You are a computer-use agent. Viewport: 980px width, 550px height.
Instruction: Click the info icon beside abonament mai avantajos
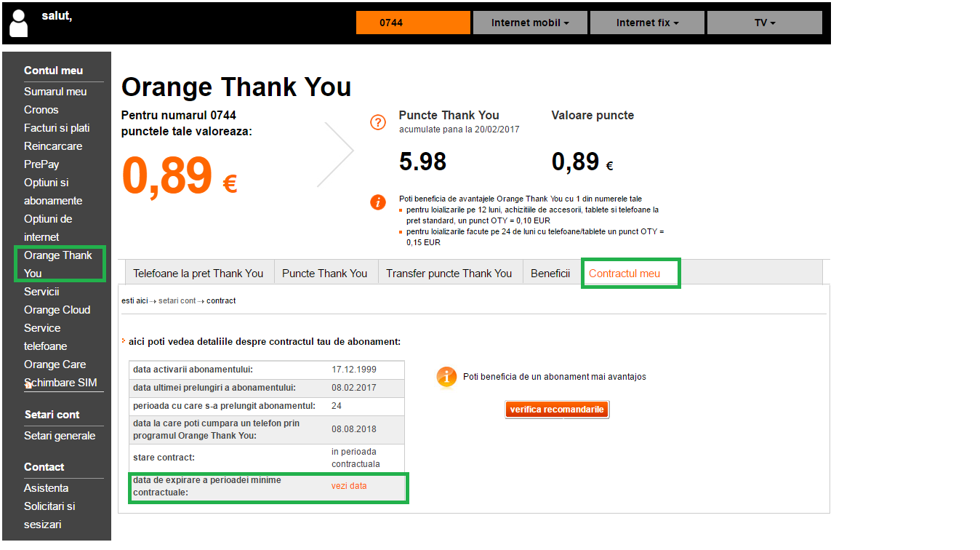coord(446,377)
